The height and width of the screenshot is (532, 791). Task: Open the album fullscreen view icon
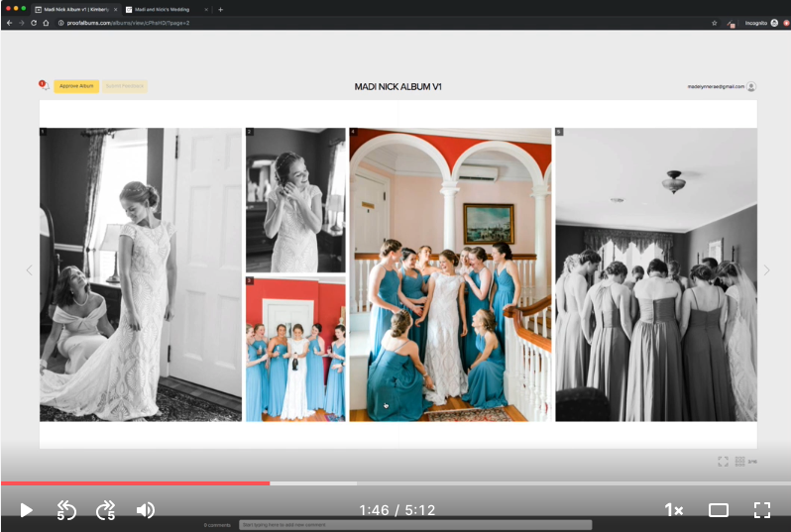(723, 462)
